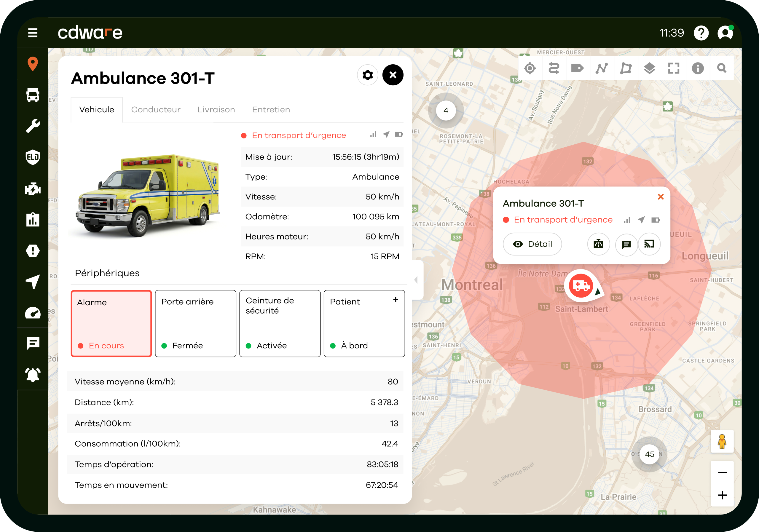Zoom in the map with plus

click(722, 495)
